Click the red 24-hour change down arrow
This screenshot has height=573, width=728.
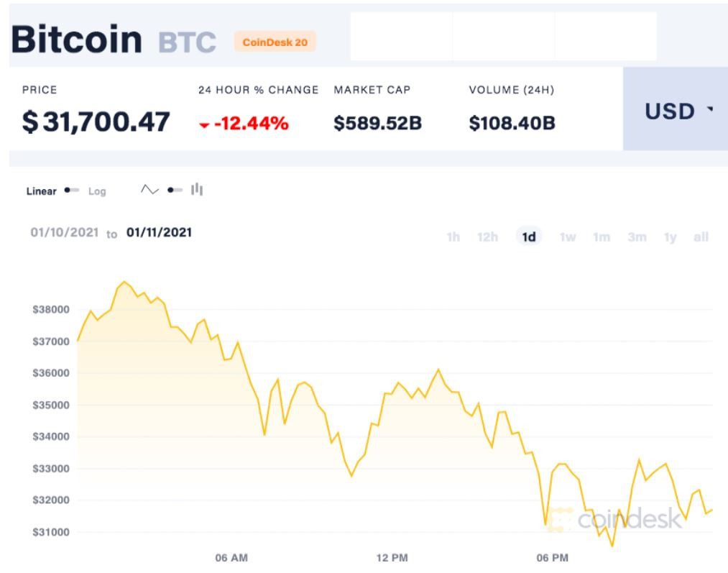(x=204, y=125)
